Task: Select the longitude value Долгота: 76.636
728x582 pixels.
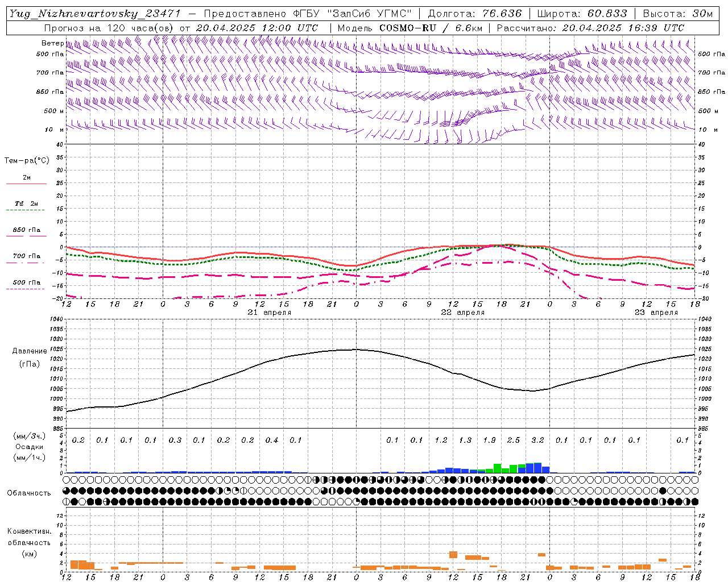Action: pyautogui.click(x=474, y=14)
